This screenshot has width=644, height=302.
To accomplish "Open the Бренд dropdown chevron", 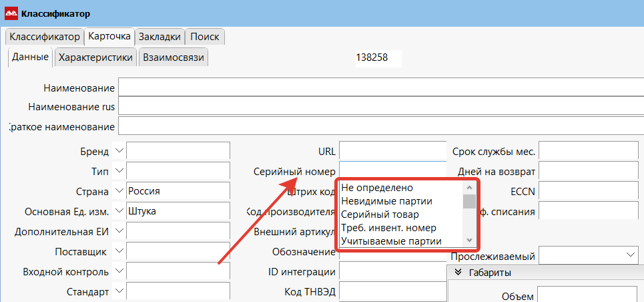I will point(119,152).
